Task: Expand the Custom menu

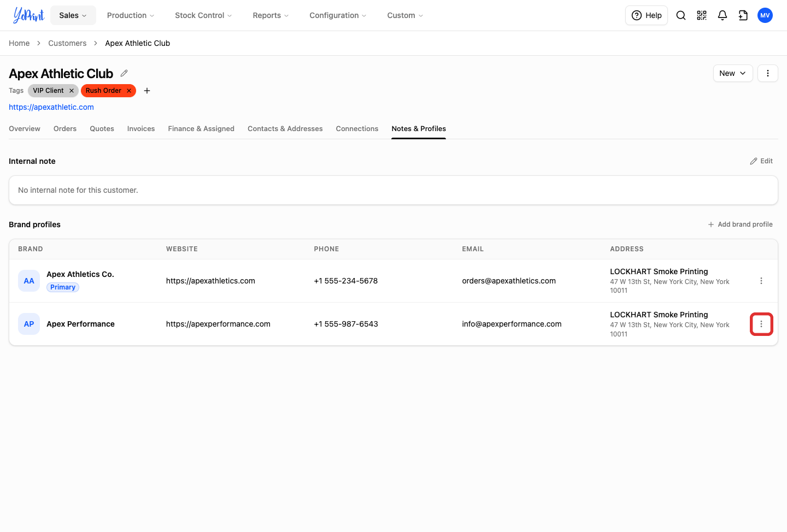Action: tap(405, 15)
